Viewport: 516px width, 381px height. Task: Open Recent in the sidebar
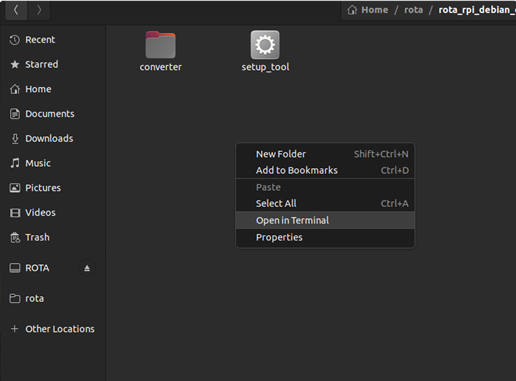(x=53, y=40)
